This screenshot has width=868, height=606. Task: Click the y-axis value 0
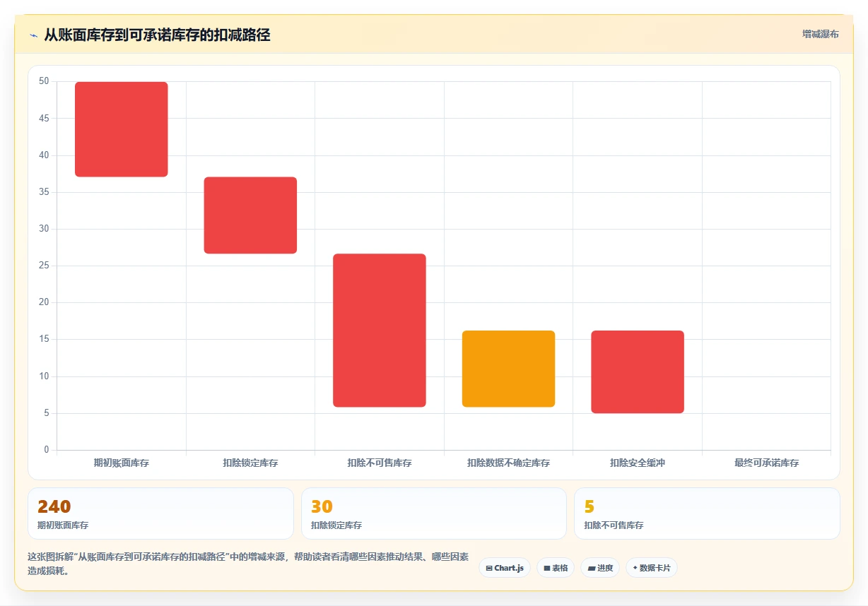tap(47, 450)
